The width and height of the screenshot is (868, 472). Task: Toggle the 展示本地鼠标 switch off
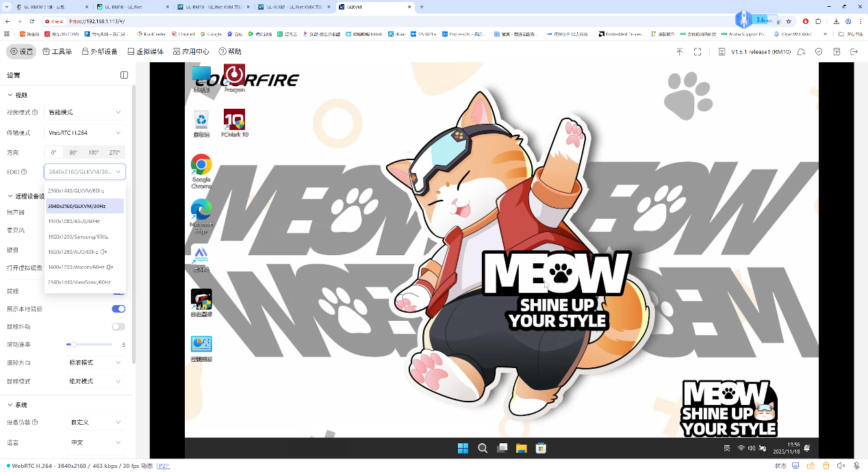118,309
